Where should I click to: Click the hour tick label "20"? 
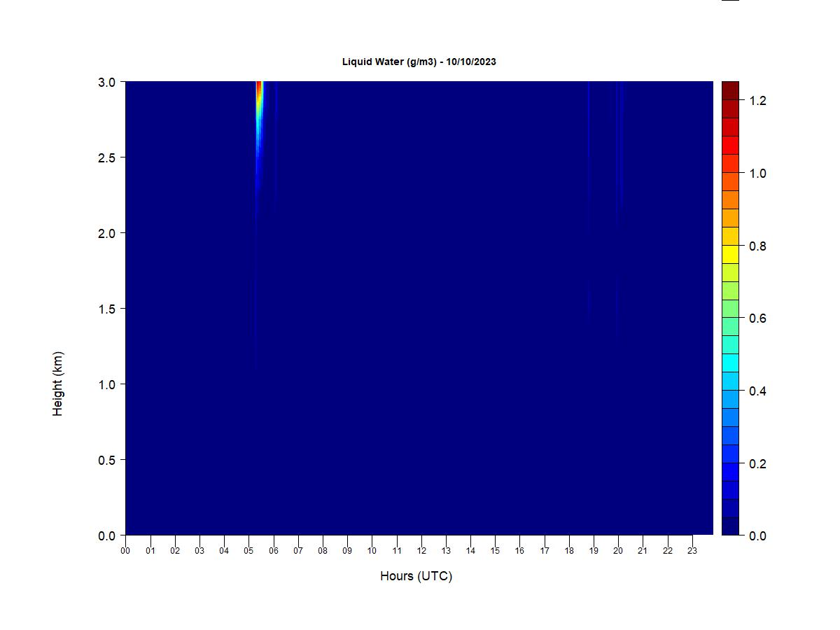tap(618, 551)
